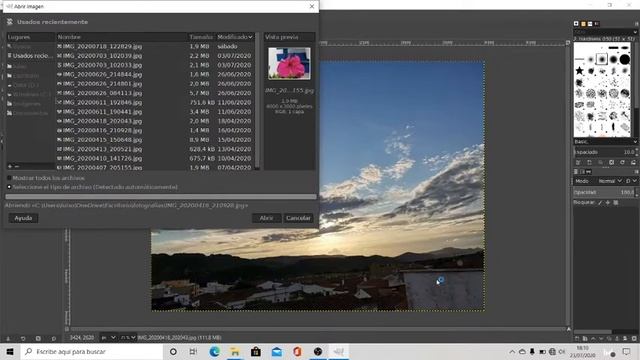Screen dimensions: 640x360
Task: Open the layer mode group switch dropdown
Action: click(x=631, y=181)
